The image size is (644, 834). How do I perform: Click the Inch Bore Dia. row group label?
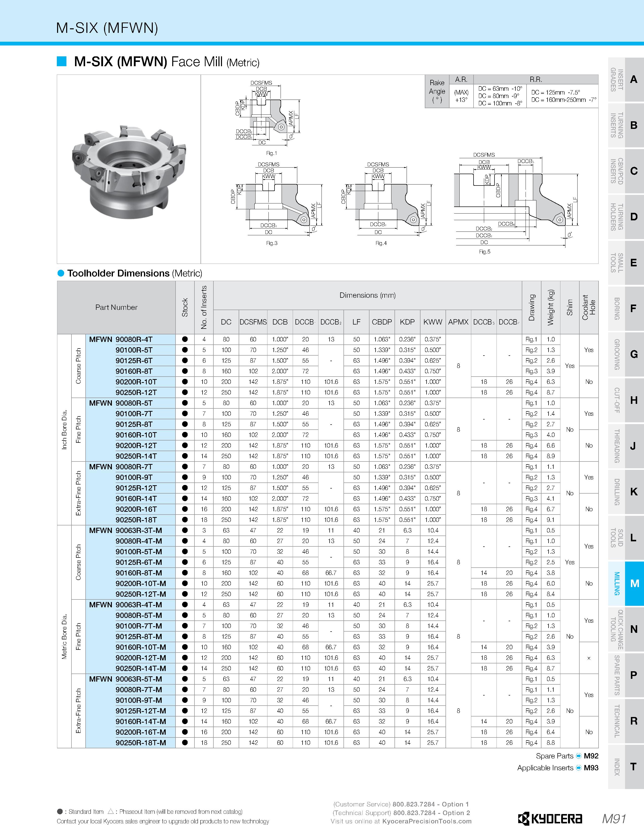point(64,429)
